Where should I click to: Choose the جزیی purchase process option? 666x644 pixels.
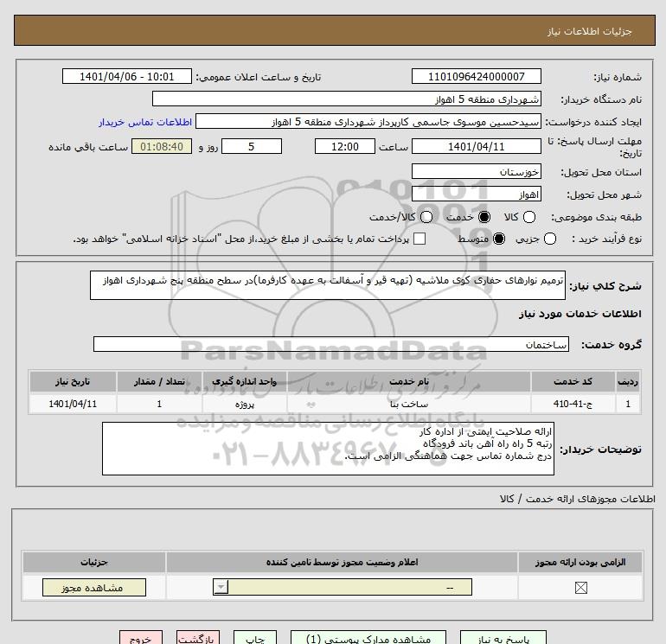tap(549, 239)
